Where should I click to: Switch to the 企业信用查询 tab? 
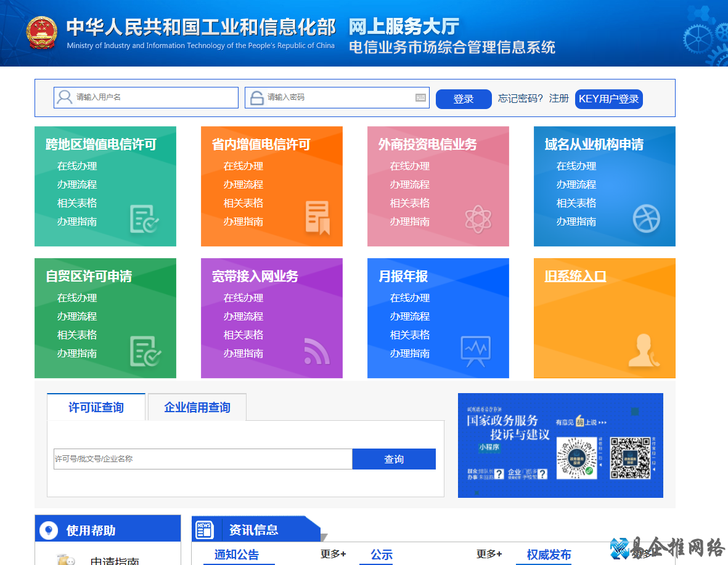pyautogui.click(x=197, y=407)
